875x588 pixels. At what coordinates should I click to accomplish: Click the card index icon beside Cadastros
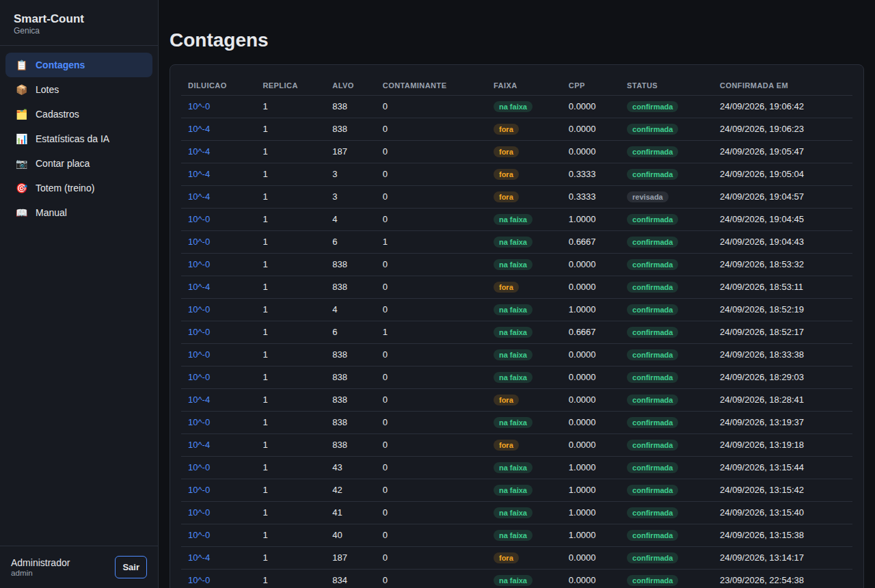(x=21, y=114)
